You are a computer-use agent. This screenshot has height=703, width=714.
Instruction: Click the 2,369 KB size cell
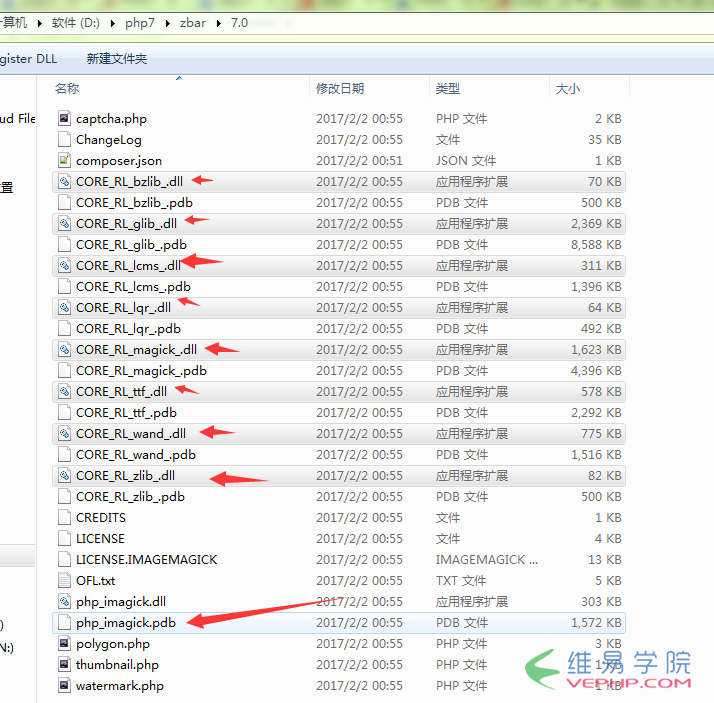click(596, 224)
